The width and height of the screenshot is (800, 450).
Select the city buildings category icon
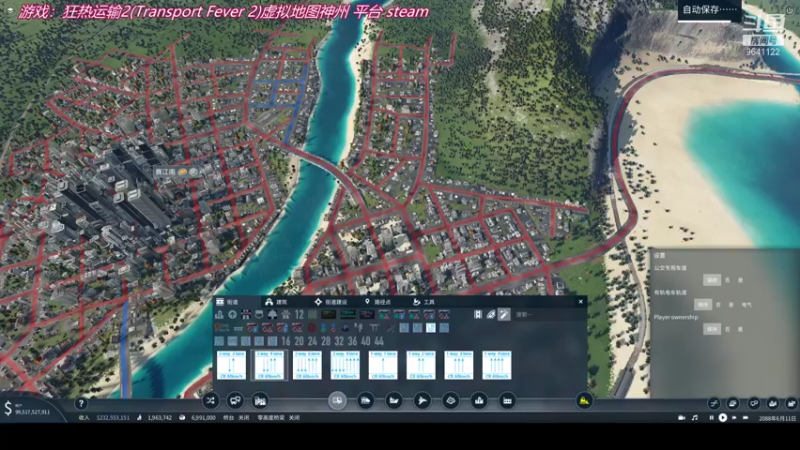(x=219, y=314)
